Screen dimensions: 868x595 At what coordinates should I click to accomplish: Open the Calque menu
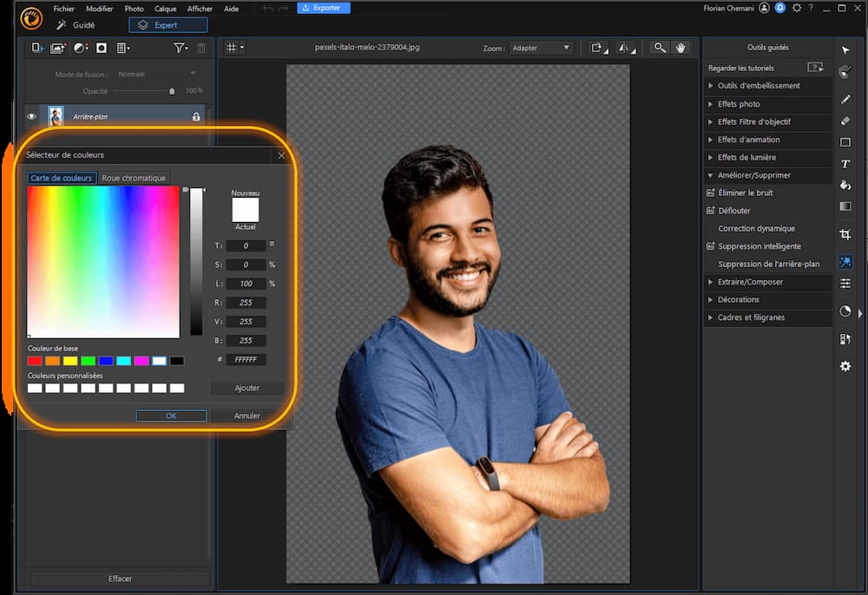(165, 9)
